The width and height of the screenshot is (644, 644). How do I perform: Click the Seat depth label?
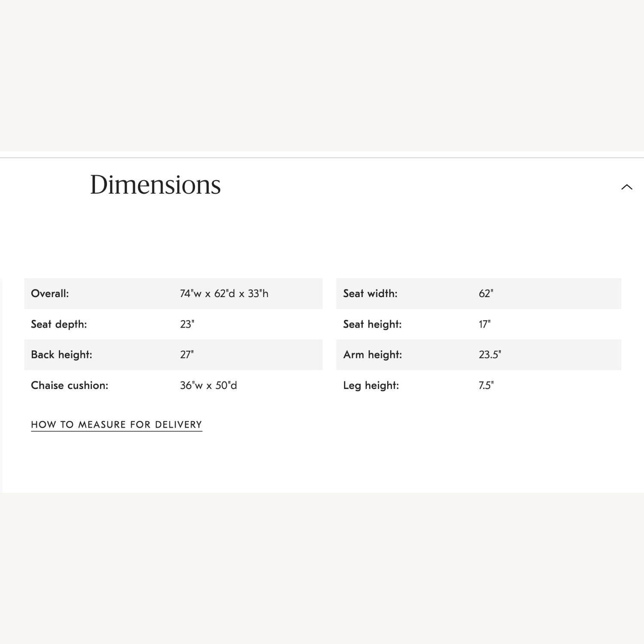59,324
